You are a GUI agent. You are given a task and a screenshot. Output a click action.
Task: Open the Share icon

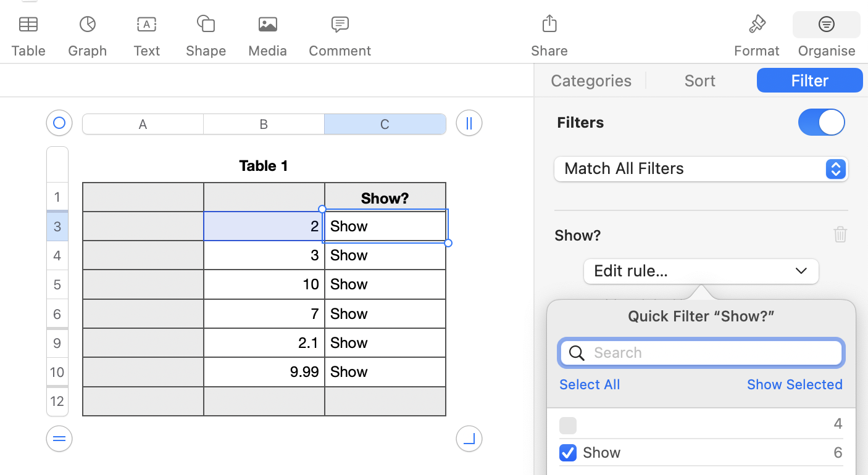point(549,25)
